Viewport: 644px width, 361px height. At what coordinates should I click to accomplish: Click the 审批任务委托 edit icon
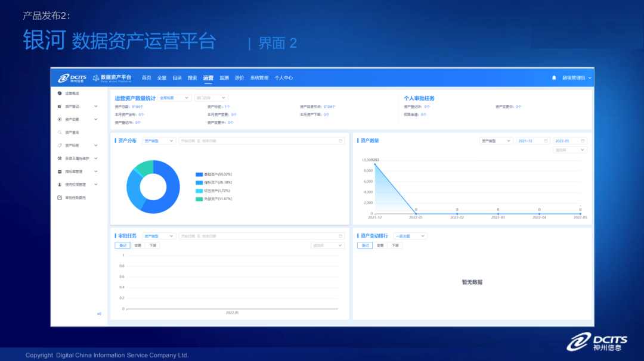point(60,198)
